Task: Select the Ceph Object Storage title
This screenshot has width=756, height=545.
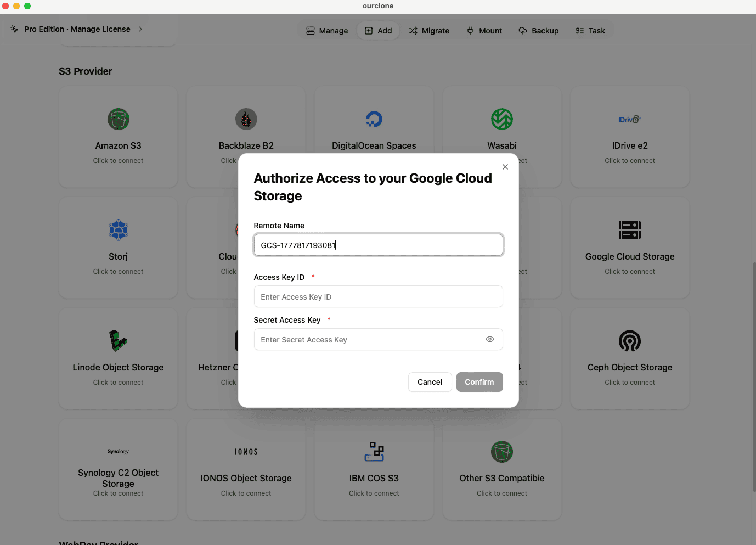Action: click(630, 367)
